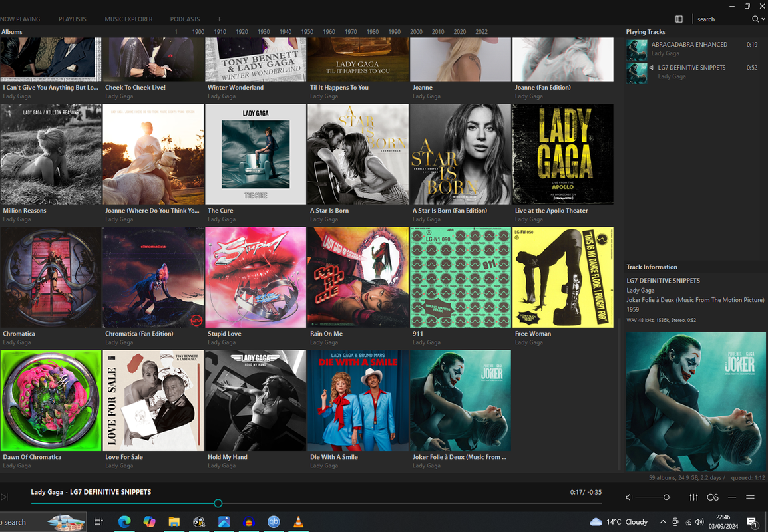The width and height of the screenshot is (768, 532).
Task: Jump to the 2000 decade filter
Action: point(416,32)
